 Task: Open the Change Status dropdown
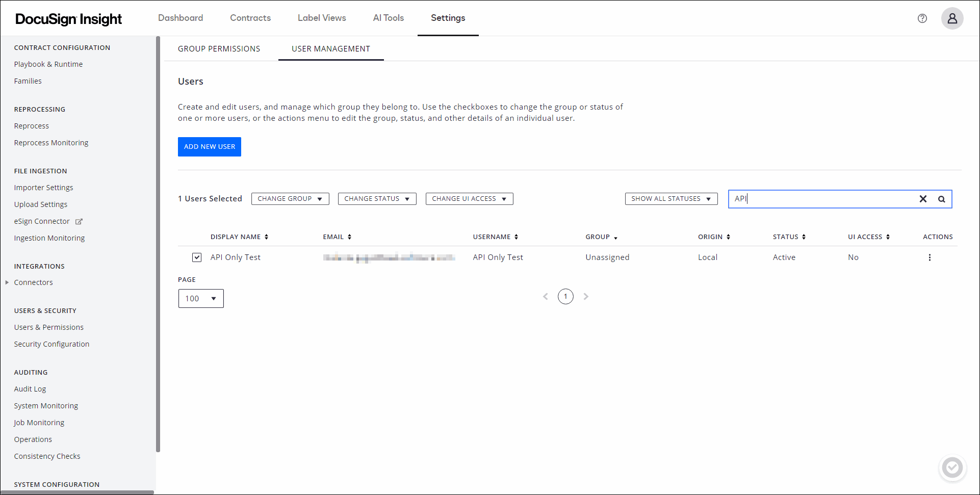click(x=377, y=199)
